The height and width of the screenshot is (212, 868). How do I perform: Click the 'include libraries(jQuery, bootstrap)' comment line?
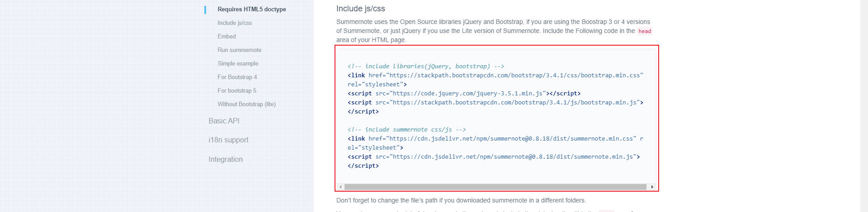tap(426, 66)
